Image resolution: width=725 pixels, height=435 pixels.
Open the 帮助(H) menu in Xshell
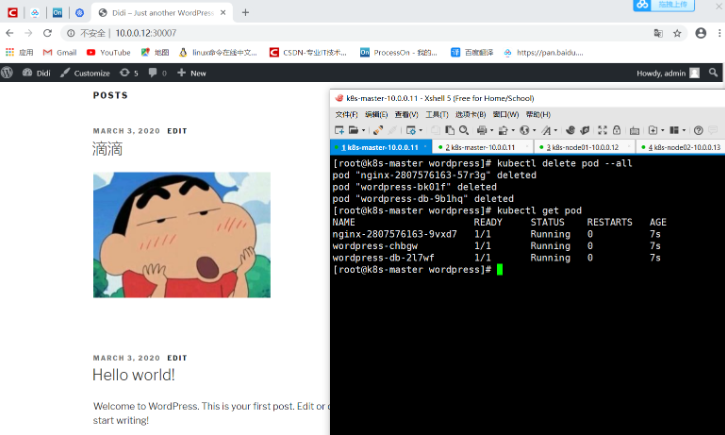pos(538,114)
